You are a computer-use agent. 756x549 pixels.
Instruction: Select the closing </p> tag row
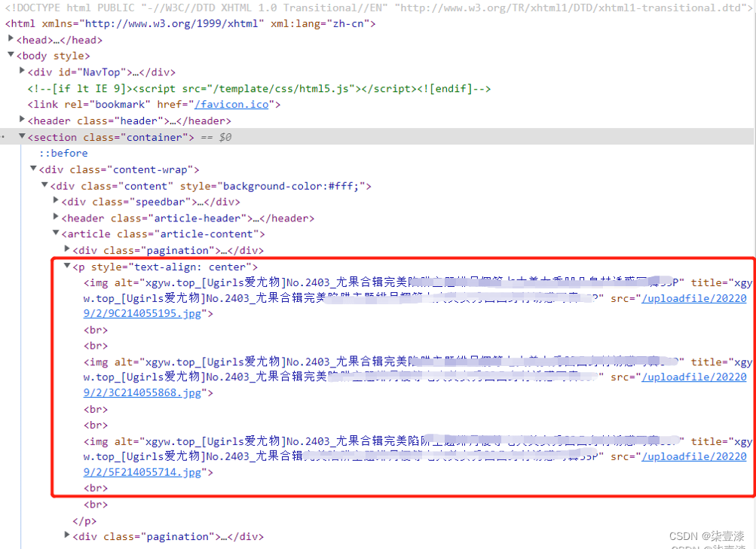pos(84,521)
